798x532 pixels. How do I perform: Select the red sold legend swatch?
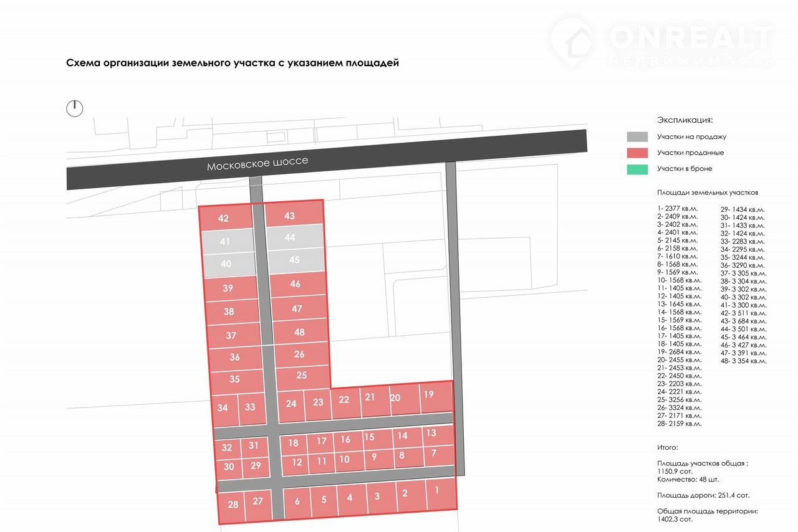pos(637,153)
